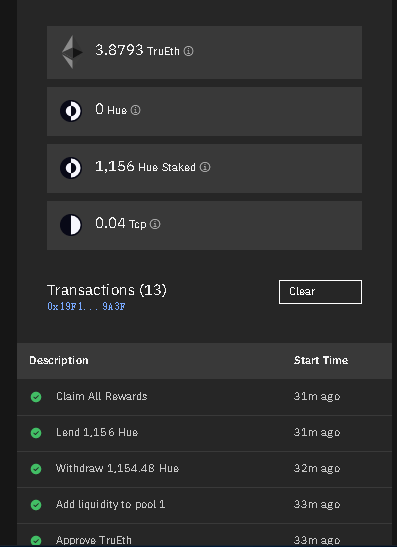Click success checkmark beside Lend 1,156 Hue
This screenshot has height=547, width=397.
[36, 433]
